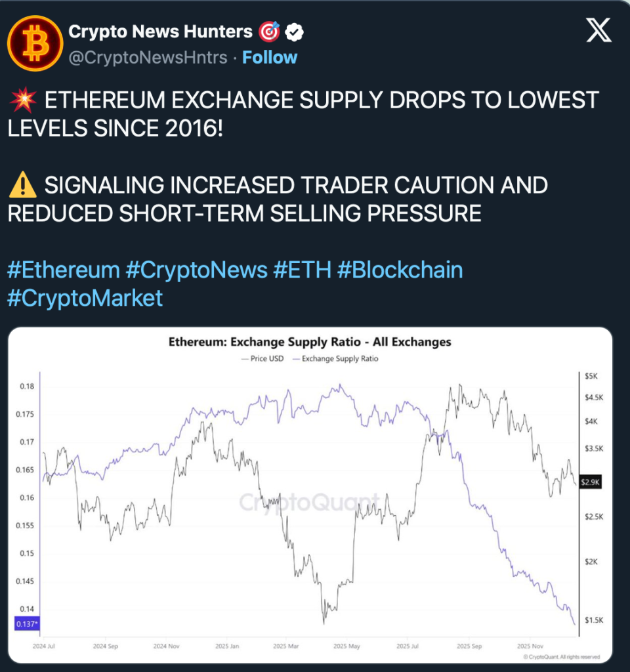Toggle the Exchange Supply Ratio legend entry
This screenshot has height=672, width=630.
[x=335, y=359]
